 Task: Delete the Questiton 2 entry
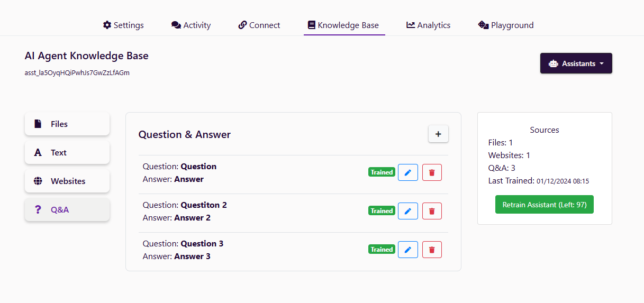pos(432,211)
